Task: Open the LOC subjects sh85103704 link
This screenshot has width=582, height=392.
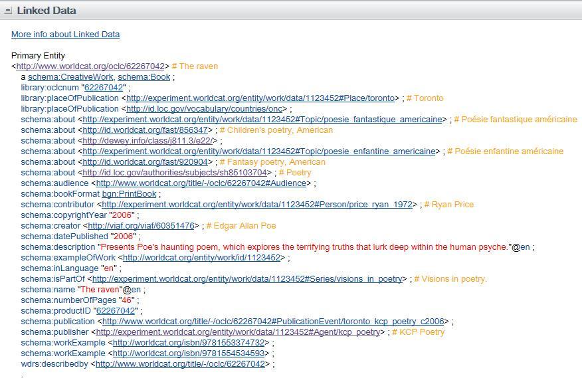Action: pos(175,173)
